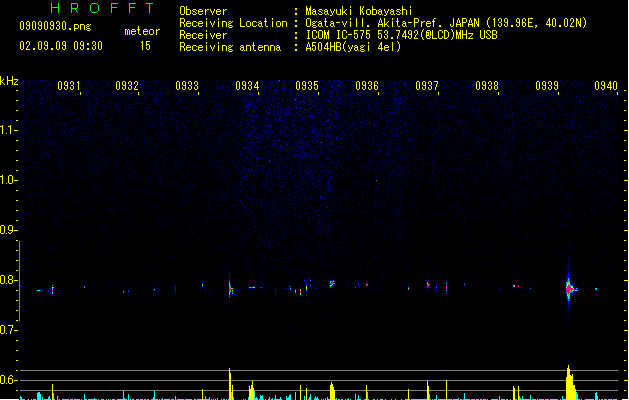Click the Receiver label
The height and width of the screenshot is (400, 629).
(203, 35)
